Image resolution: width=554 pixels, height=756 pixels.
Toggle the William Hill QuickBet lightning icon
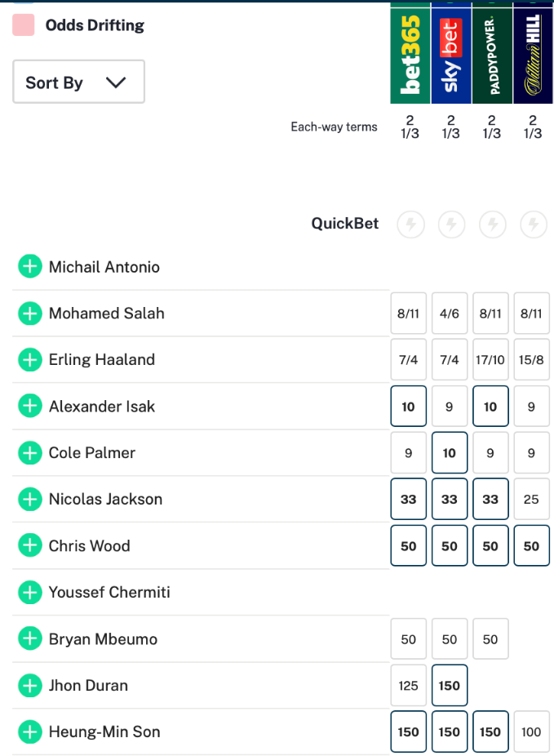(x=533, y=224)
